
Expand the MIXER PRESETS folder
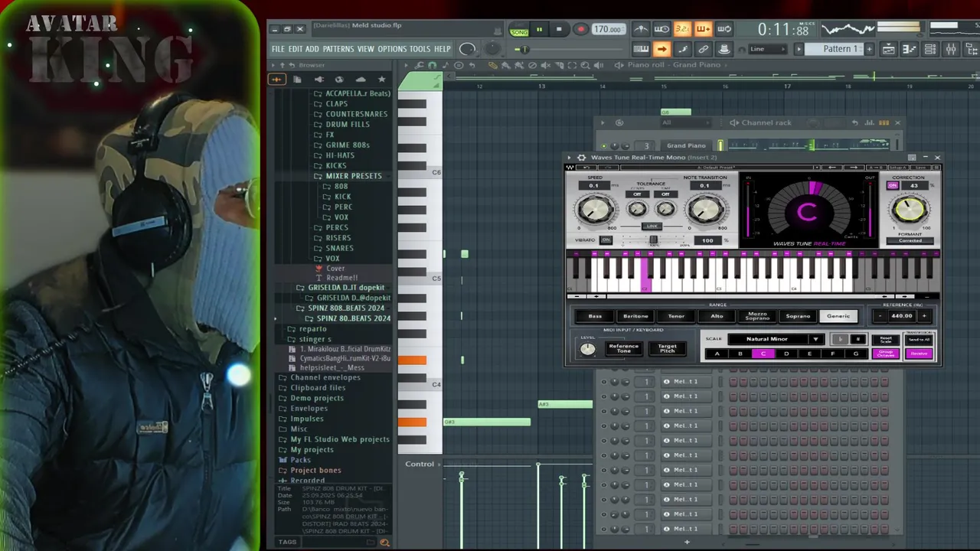(x=353, y=176)
